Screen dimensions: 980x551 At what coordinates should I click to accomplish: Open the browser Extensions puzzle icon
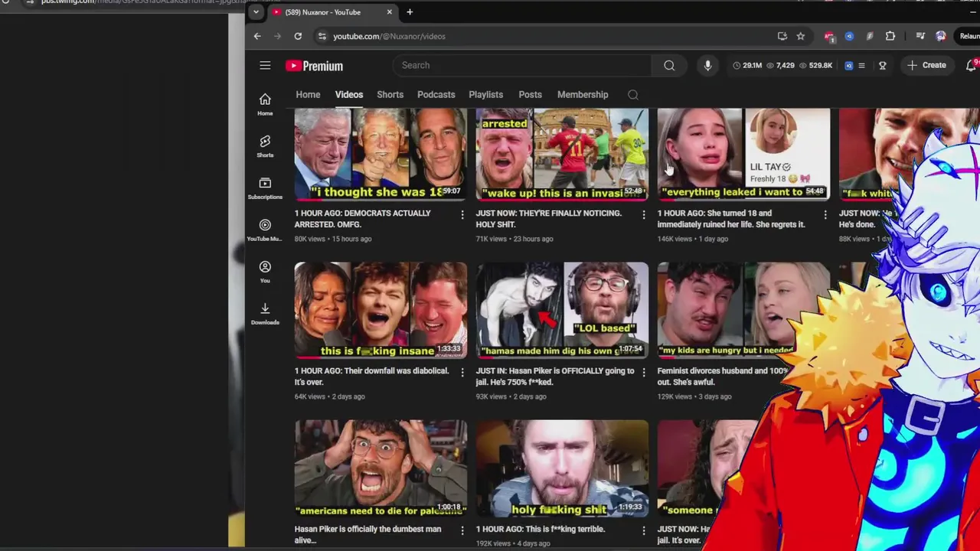[890, 36]
